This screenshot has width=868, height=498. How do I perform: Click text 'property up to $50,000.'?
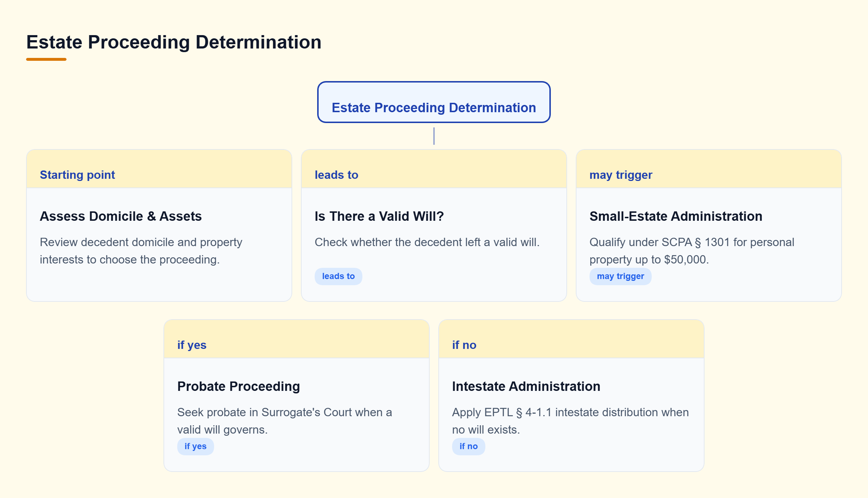click(649, 259)
